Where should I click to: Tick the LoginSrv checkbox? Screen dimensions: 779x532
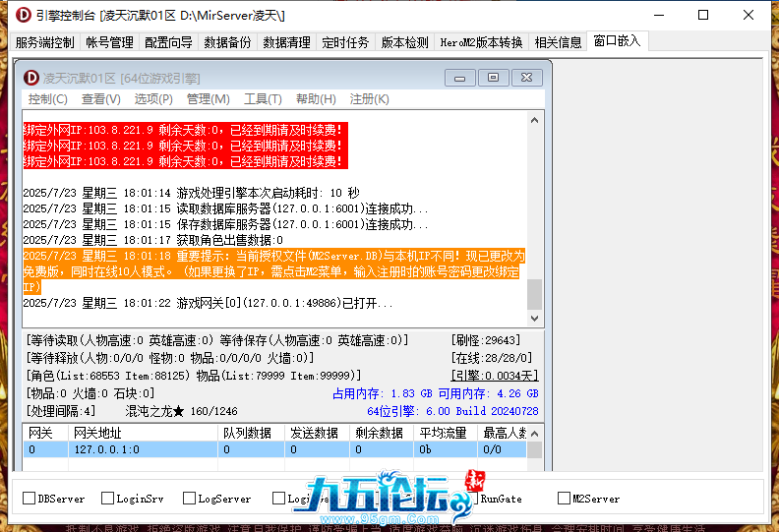click(107, 498)
